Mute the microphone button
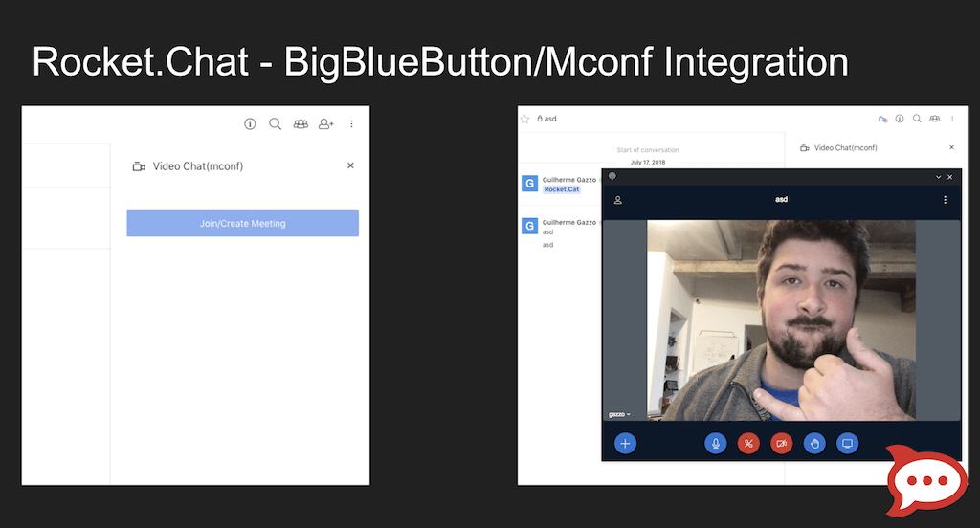This screenshot has height=528, width=980. tap(716, 444)
